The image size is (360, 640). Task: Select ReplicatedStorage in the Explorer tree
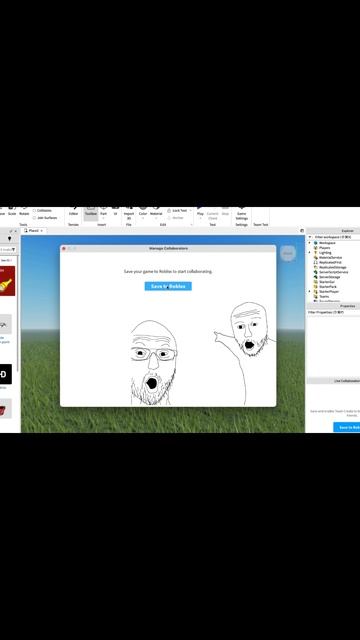(x=333, y=267)
